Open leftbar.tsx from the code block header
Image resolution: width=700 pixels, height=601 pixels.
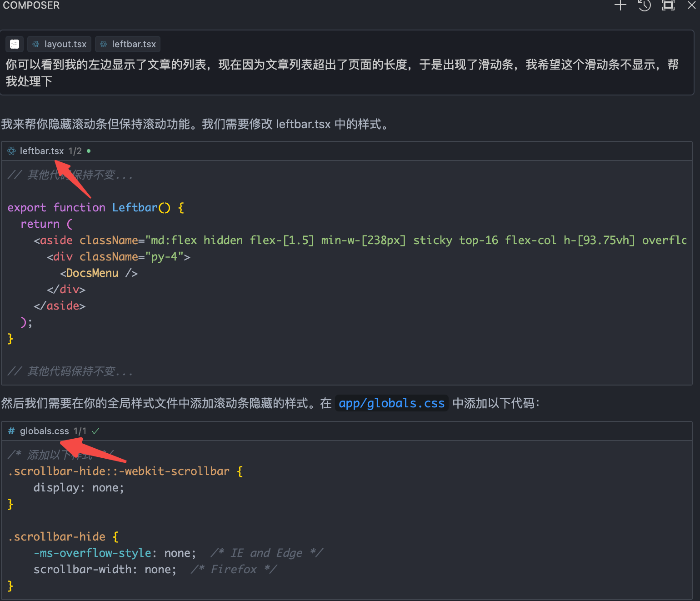click(x=41, y=151)
